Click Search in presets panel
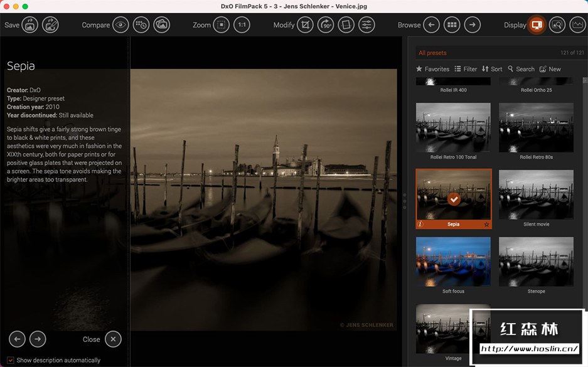This screenshot has width=588, height=367. [x=521, y=69]
